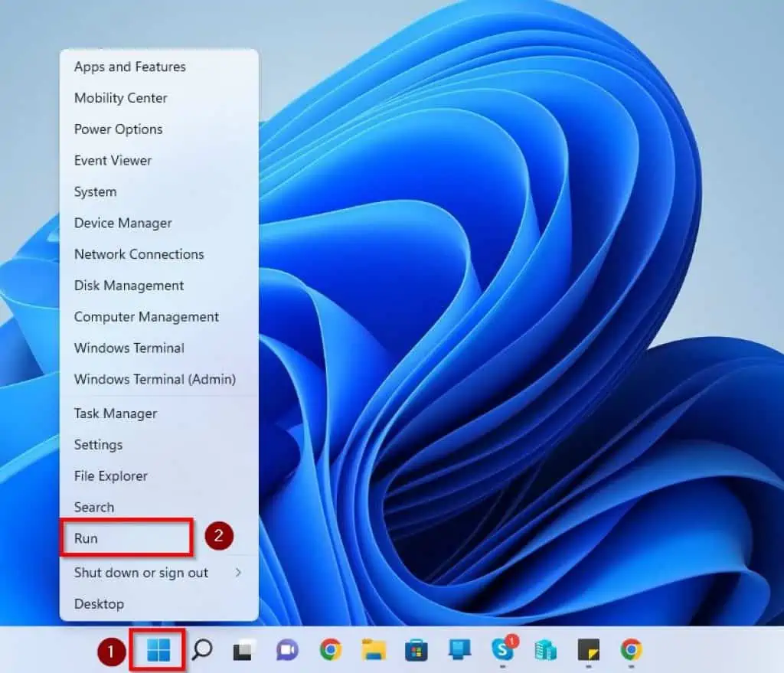Screen dimensions: 784x673
Task: Open Task View on the taskbar
Action: pyautogui.click(x=243, y=651)
